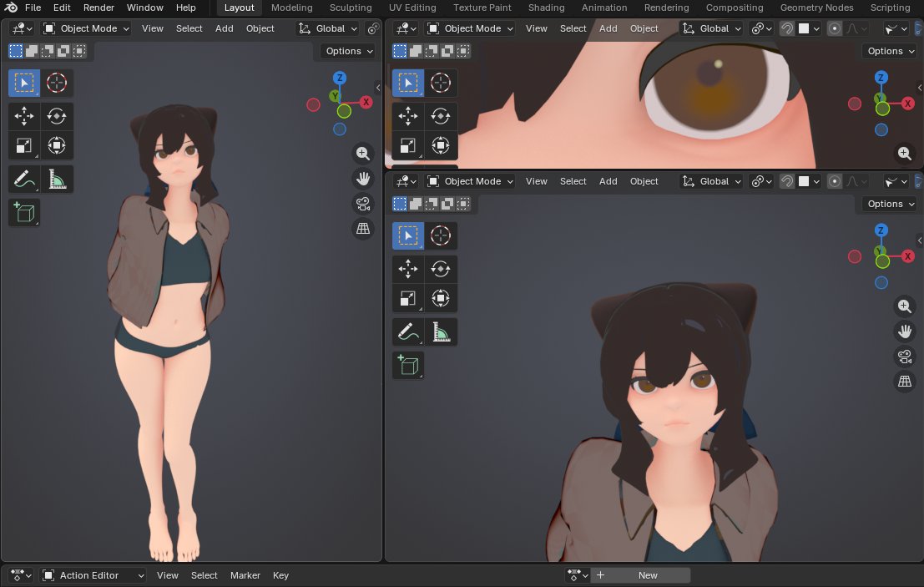Click zoom magnifier in bottom-right viewport
This screenshot has width=924, height=587.
[905, 306]
